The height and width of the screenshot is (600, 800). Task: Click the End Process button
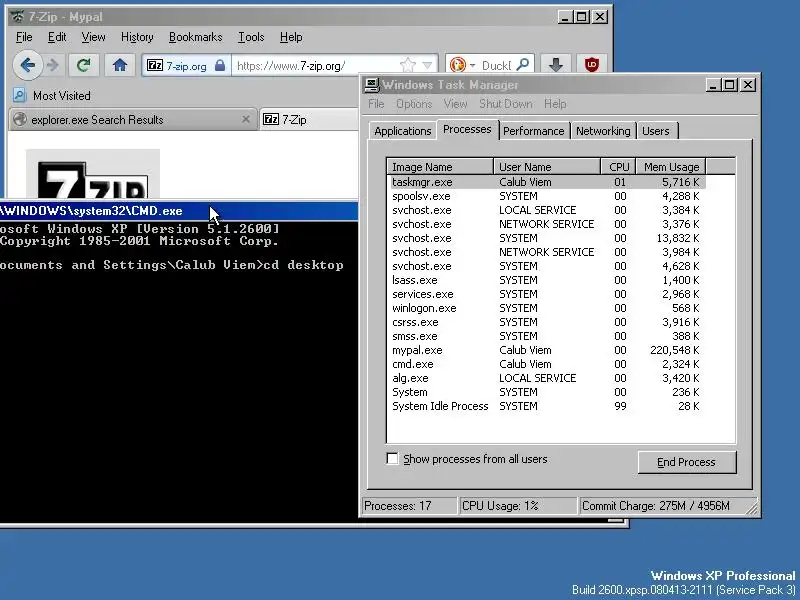pyautogui.click(x=687, y=462)
